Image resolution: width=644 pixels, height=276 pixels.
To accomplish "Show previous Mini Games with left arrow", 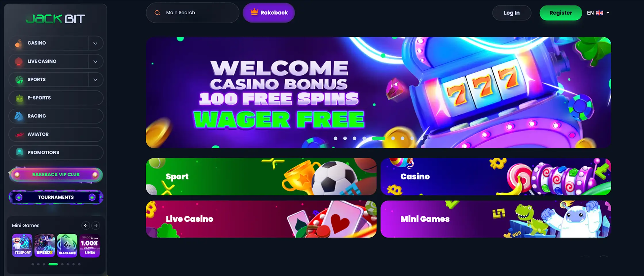I will [x=85, y=226].
